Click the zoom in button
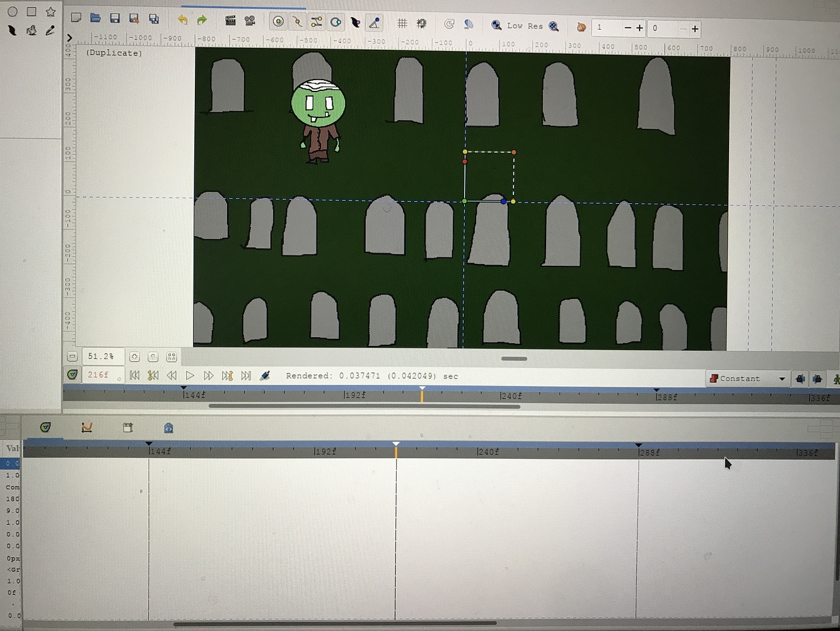This screenshot has width=840, height=631. [x=134, y=357]
